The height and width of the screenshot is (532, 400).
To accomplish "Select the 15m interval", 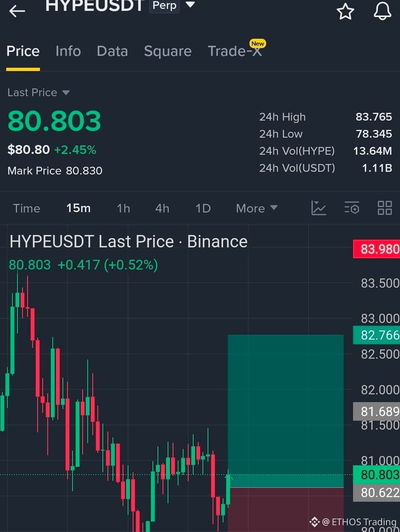I will 78,208.
